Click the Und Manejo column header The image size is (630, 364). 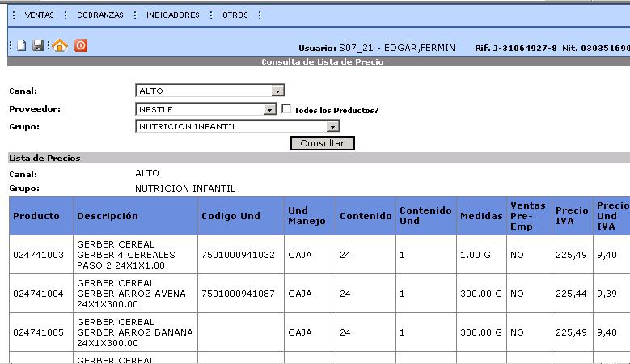(x=310, y=216)
